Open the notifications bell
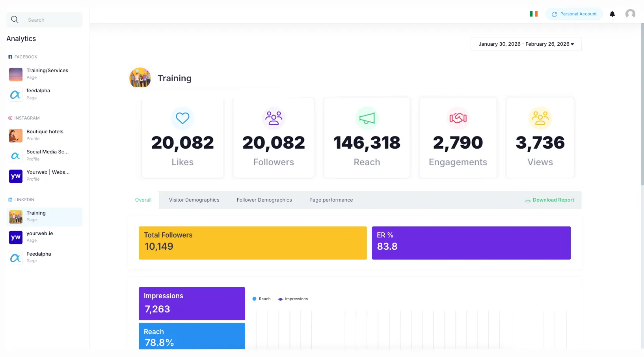Screen dimensions: 644x357 612,14
